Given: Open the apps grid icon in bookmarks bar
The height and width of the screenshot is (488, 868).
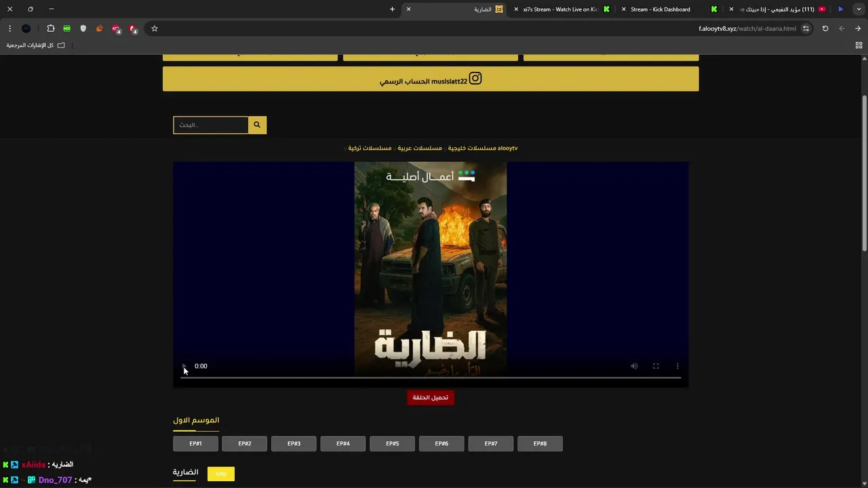Looking at the screenshot, I should pos(859,45).
